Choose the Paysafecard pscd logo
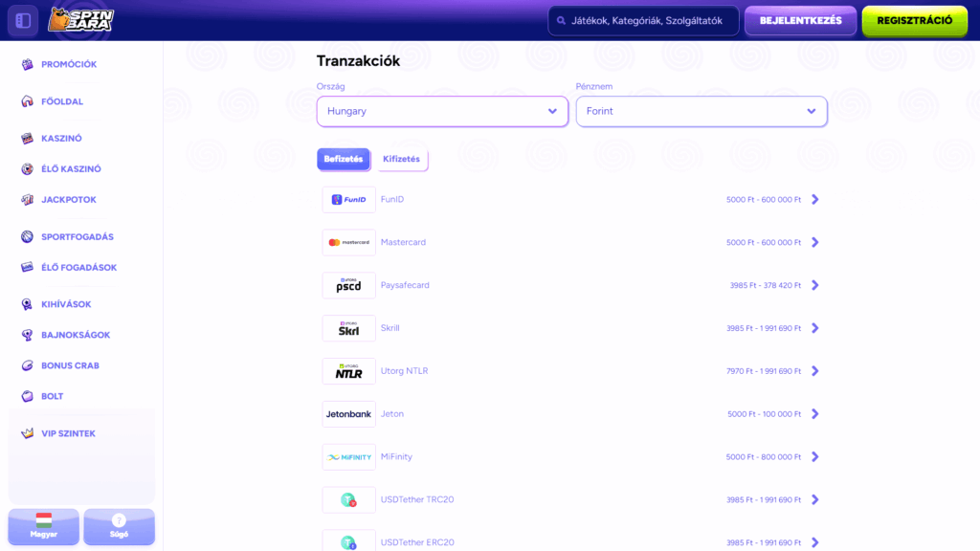 pos(348,285)
